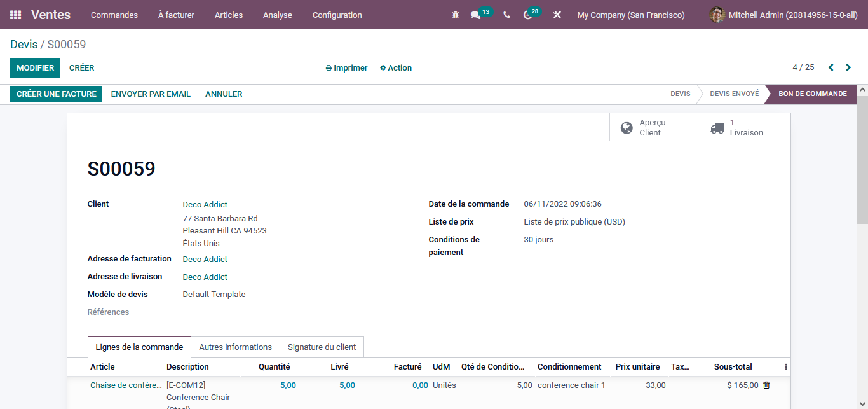Click the BON DE COMMANDE status stage
868x409 pixels.
click(x=813, y=94)
